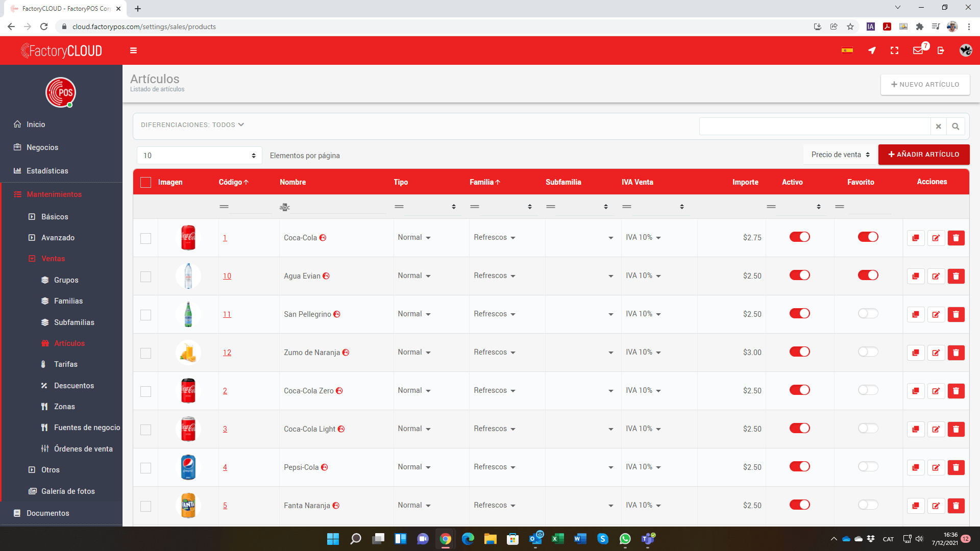
Task: Open the messages envelope with 7 badge
Action: pyautogui.click(x=919, y=50)
